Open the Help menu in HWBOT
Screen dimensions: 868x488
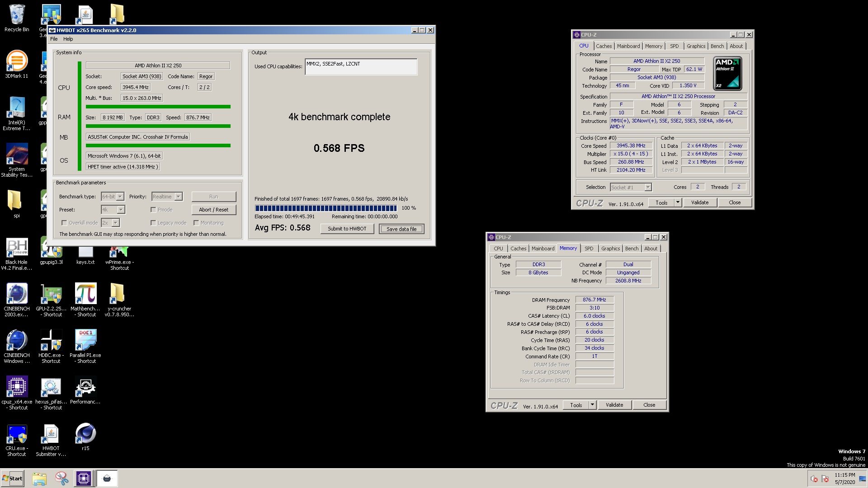pos(68,39)
